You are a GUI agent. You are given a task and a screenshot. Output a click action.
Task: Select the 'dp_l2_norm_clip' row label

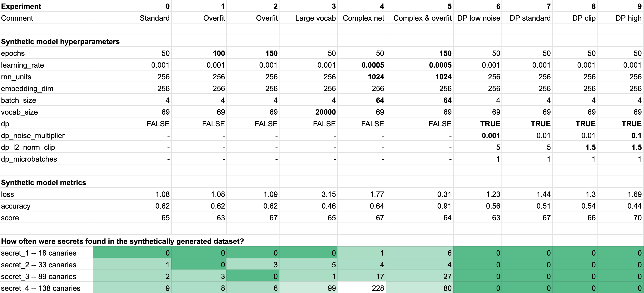(x=46, y=147)
